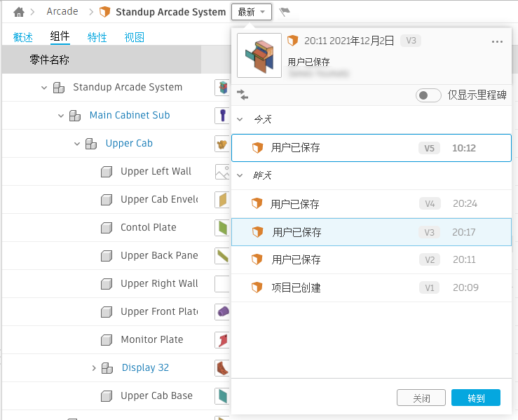Click assembly icon beside Standup Arcade System row
The image size is (518, 420).
click(x=59, y=88)
